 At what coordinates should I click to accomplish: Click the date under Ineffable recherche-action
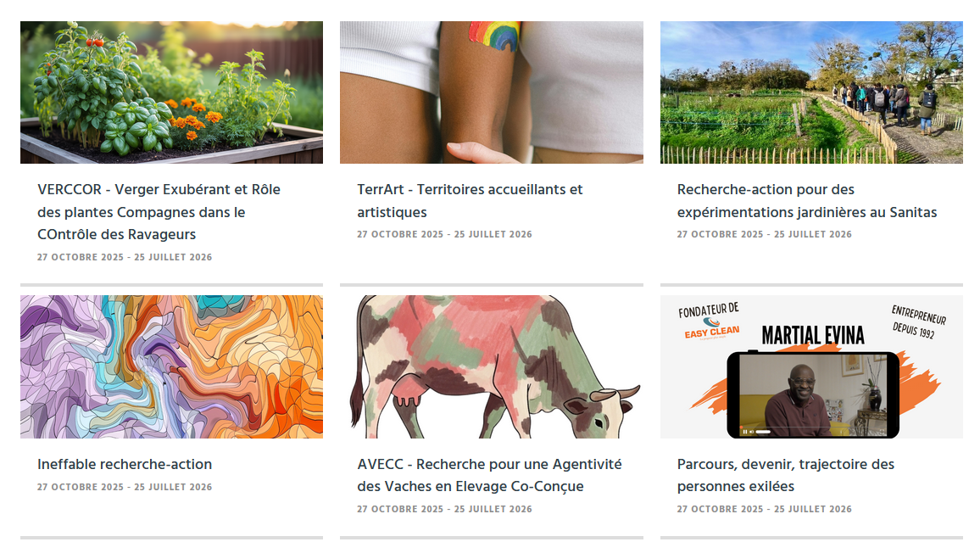[x=125, y=487]
